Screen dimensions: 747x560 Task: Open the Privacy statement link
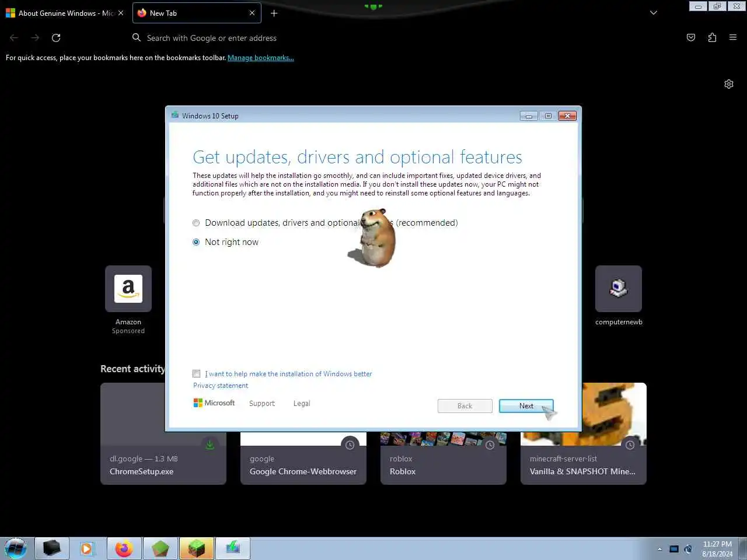pos(221,386)
